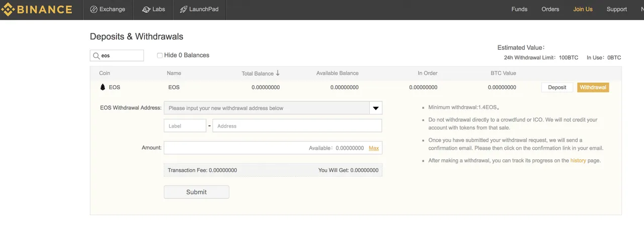This screenshot has width=644, height=243.
Task: Click the EOS name cell
Action: point(174,87)
